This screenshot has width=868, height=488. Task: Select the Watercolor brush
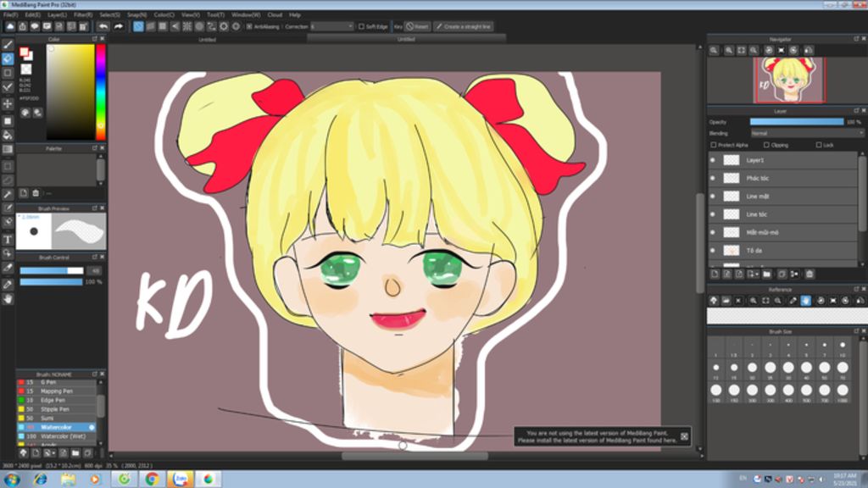point(56,427)
